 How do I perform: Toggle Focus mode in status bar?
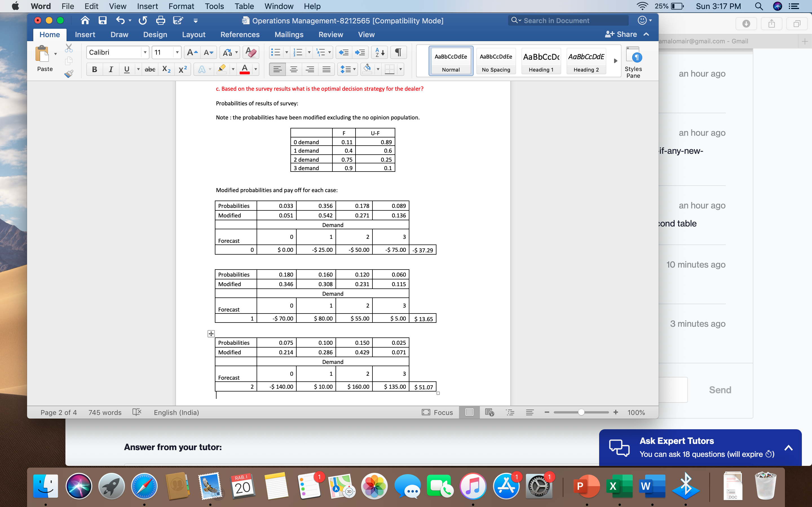(437, 412)
